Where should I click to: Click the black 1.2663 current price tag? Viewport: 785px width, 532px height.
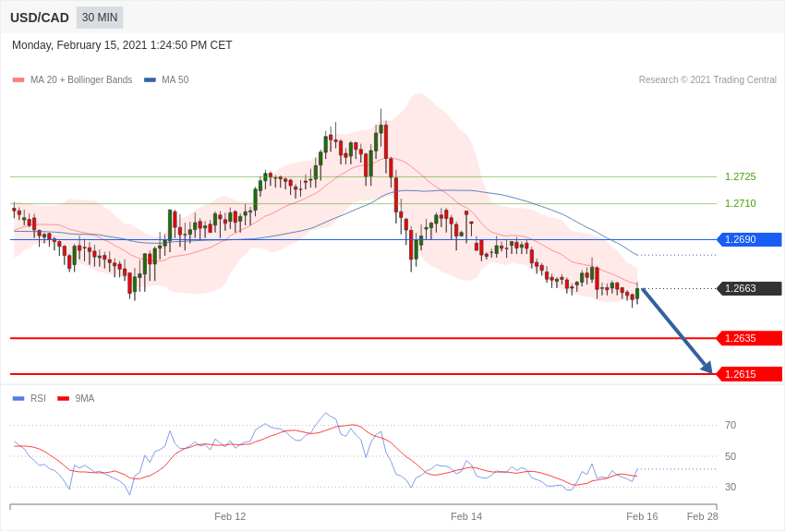click(x=750, y=289)
